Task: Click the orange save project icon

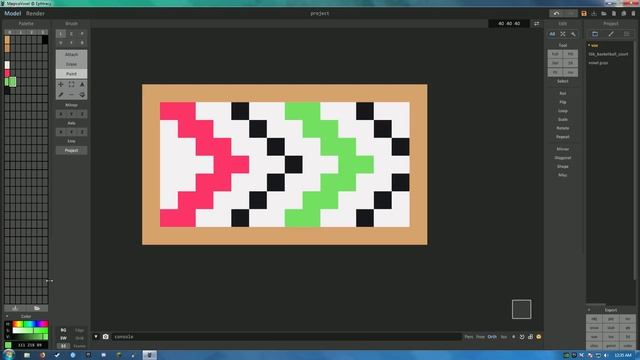Action: tap(584, 13)
